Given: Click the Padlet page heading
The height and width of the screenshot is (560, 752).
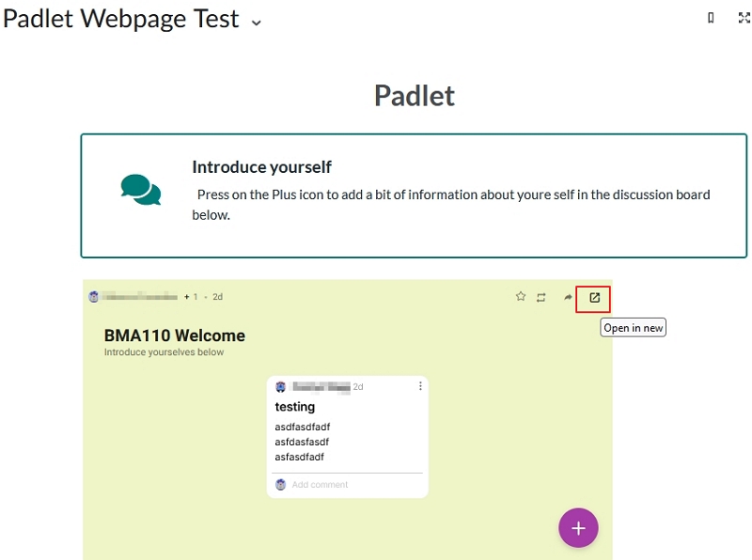Looking at the screenshot, I should point(415,96).
